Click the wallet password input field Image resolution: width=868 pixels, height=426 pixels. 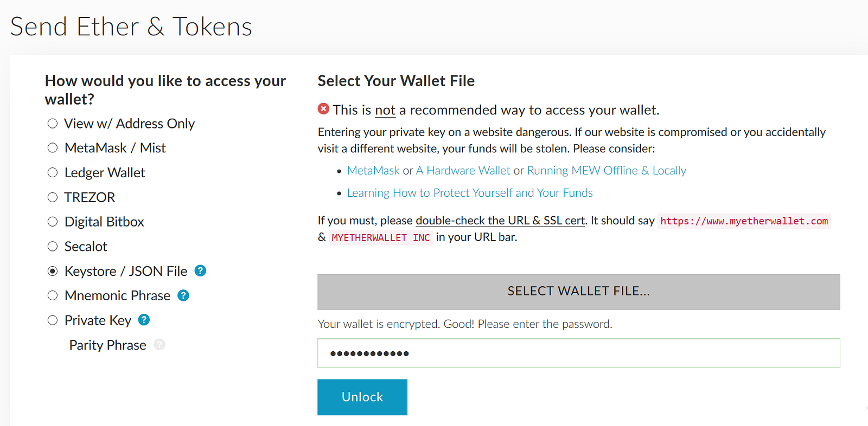[x=578, y=353]
